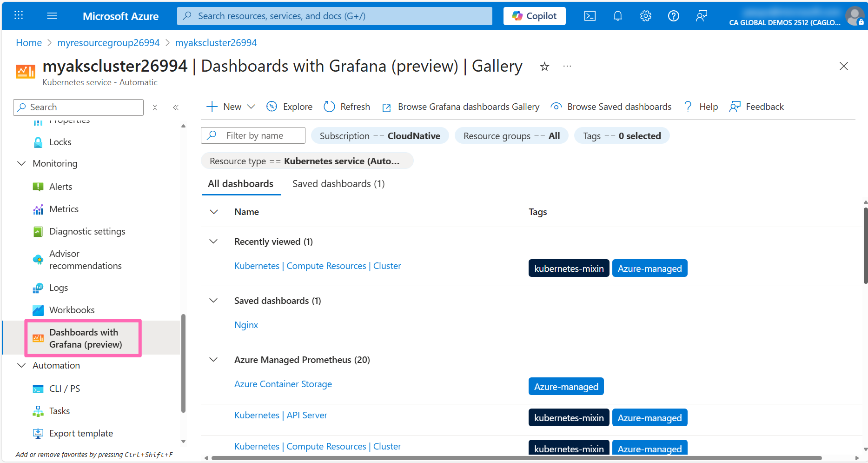868x463 pixels.
Task: Select Alerts under Monitoring
Action: tap(60, 186)
